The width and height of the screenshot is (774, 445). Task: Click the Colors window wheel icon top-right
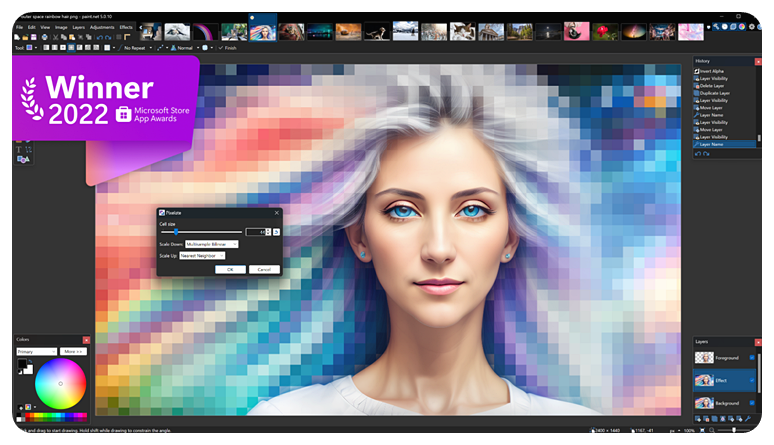point(742,27)
